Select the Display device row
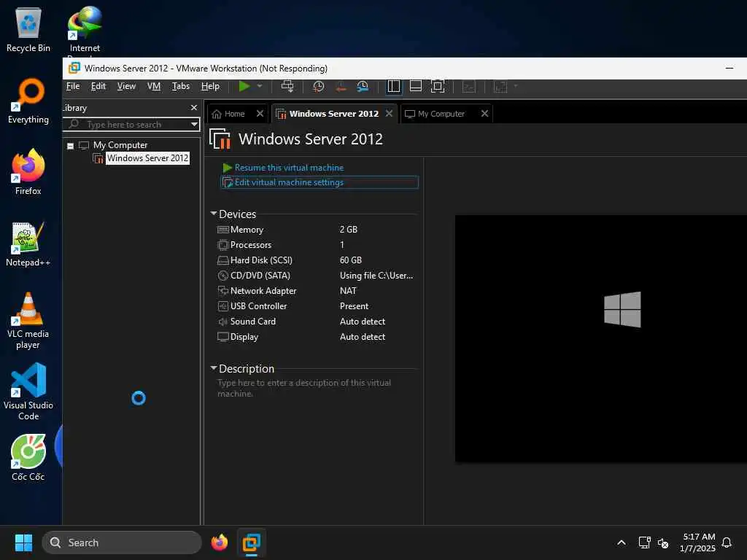 tap(315, 337)
